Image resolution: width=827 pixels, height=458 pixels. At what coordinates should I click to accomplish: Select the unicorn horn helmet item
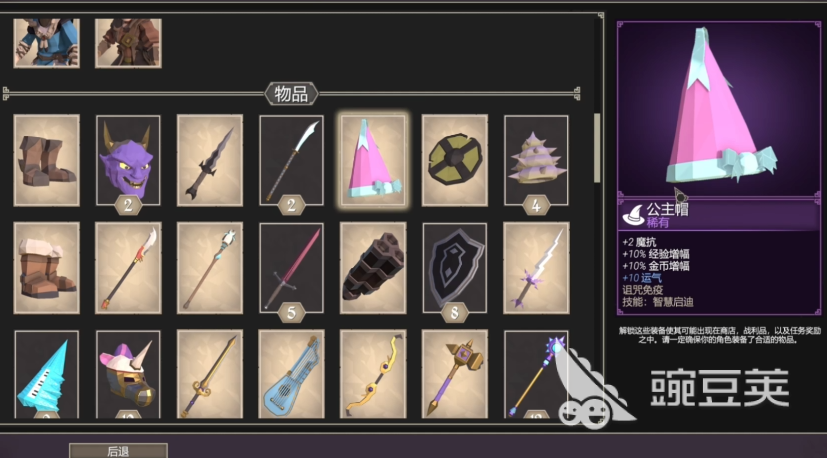pos(128,374)
